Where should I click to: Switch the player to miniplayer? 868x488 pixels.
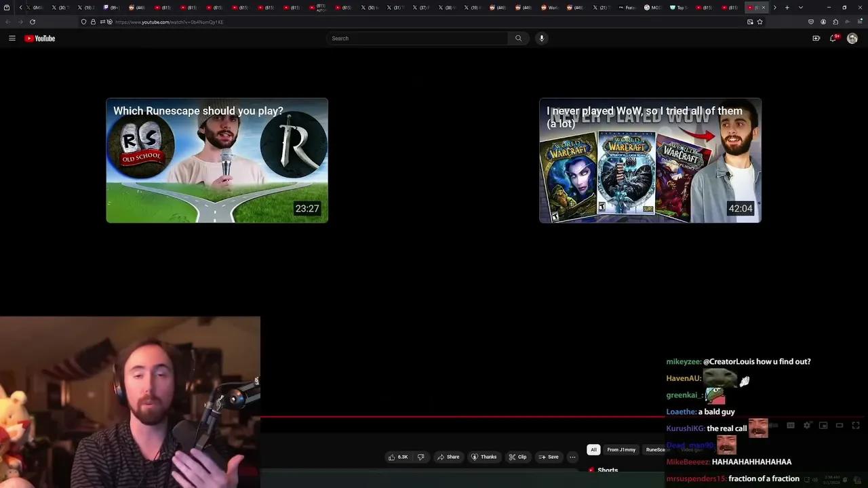(x=823, y=426)
